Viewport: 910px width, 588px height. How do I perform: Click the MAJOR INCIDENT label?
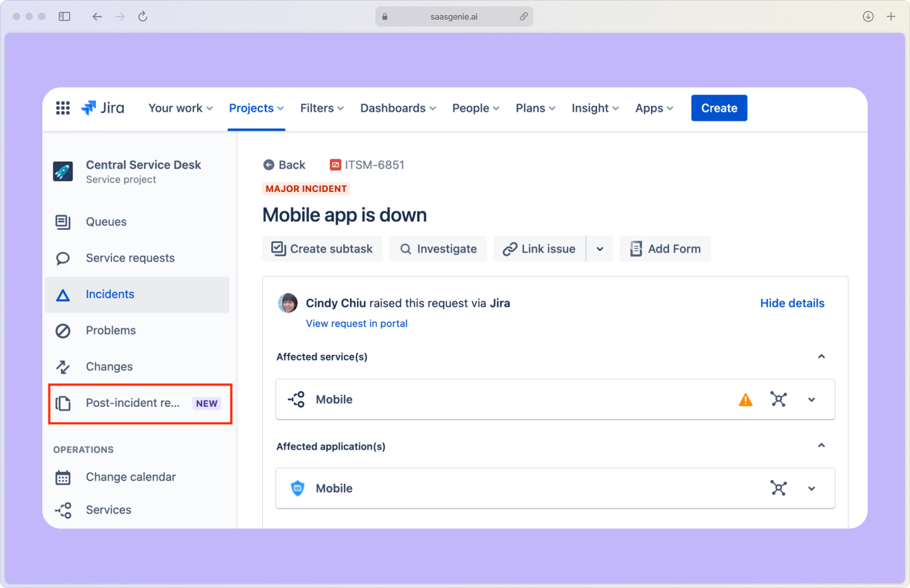click(306, 189)
